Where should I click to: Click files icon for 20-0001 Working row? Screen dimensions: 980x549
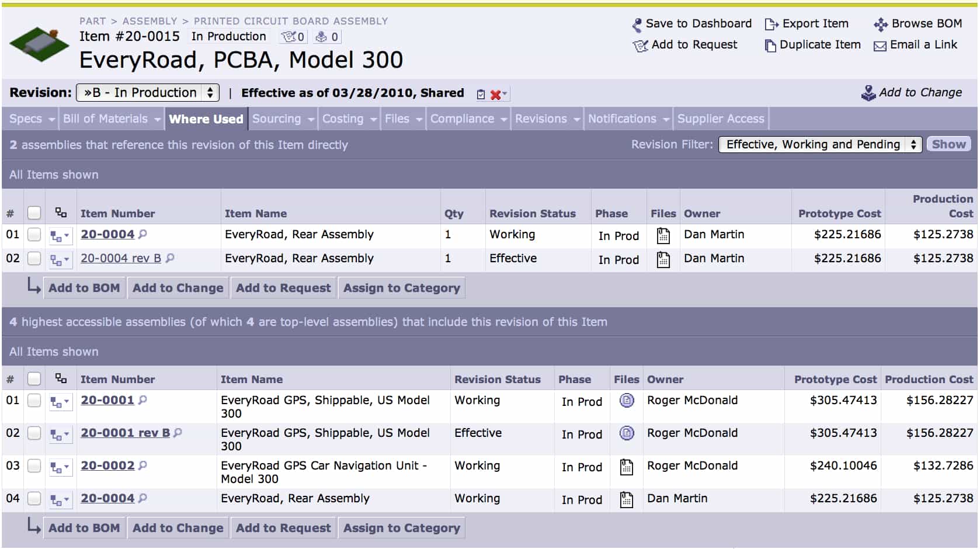click(627, 401)
